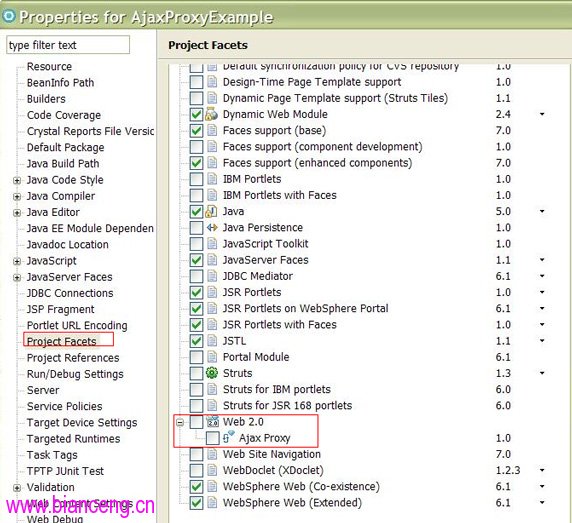Uncheck the Java facet checkbox
The height and width of the screenshot is (523, 572).
196,212
